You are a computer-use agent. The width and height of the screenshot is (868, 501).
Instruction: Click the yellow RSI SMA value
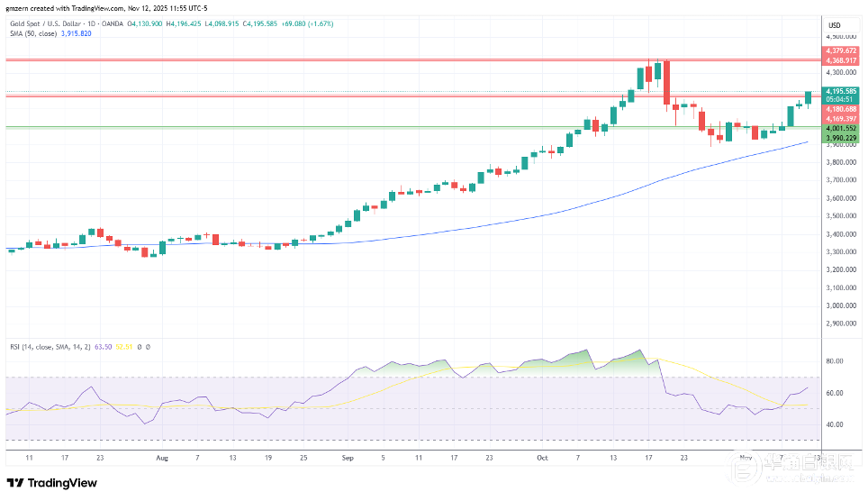coord(131,346)
